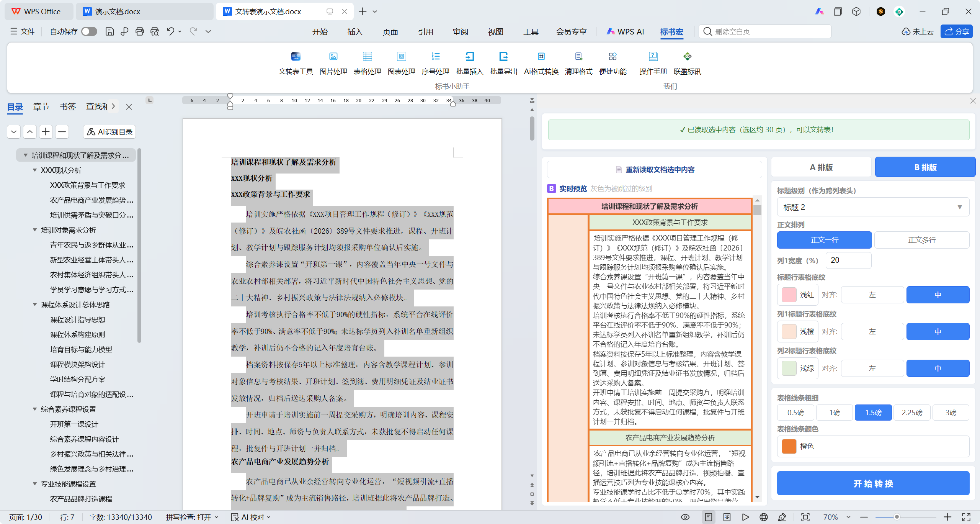
Task: Set 列1标题行表格底纹 alignment to 中
Action: (x=938, y=331)
